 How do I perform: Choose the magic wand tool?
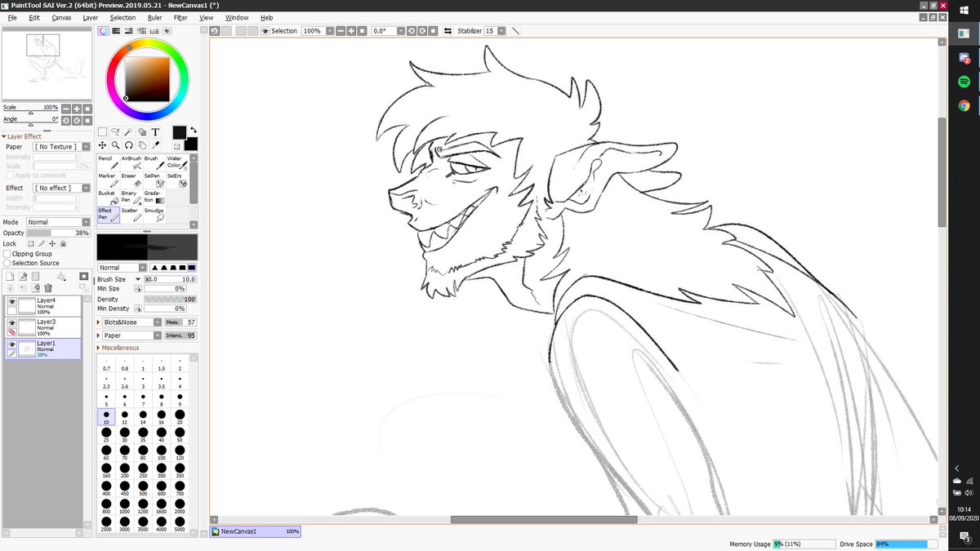[x=129, y=131]
